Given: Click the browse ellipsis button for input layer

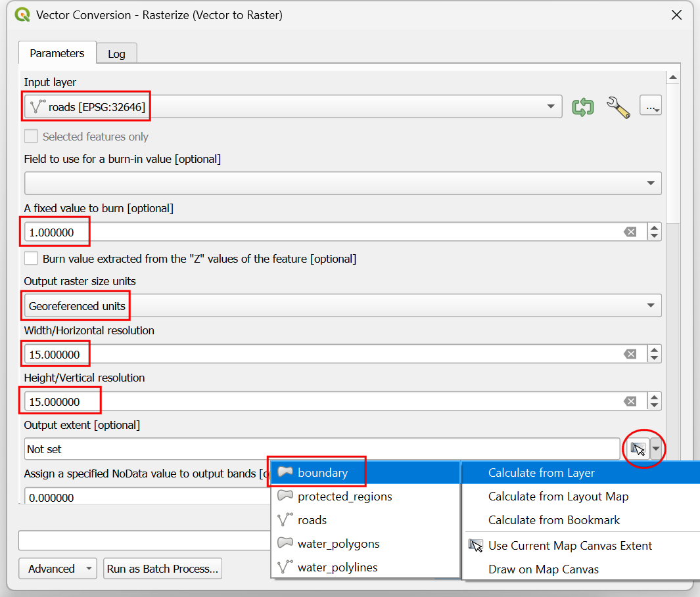Looking at the screenshot, I should tap(649, 106).
